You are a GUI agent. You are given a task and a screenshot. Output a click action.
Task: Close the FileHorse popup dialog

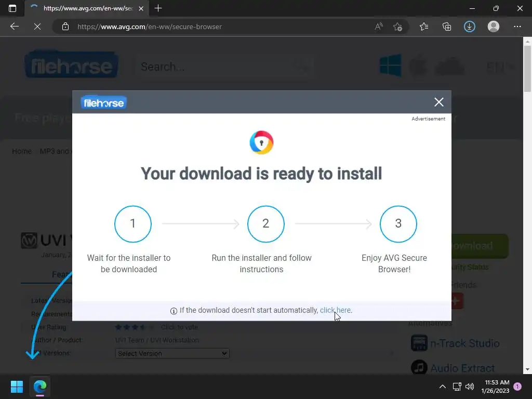[x=438, y=102]
